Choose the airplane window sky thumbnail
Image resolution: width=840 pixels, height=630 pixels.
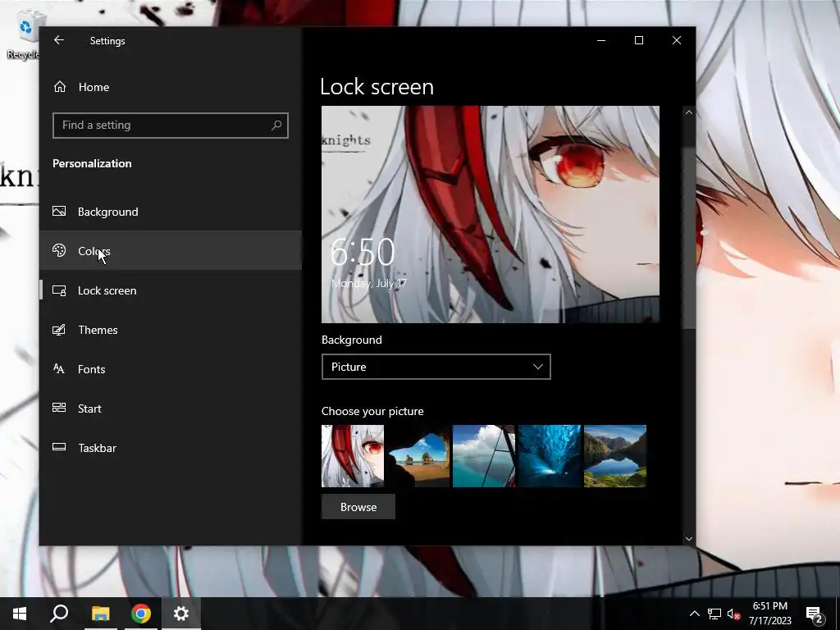pyautogui.click(x=484, y=456)
